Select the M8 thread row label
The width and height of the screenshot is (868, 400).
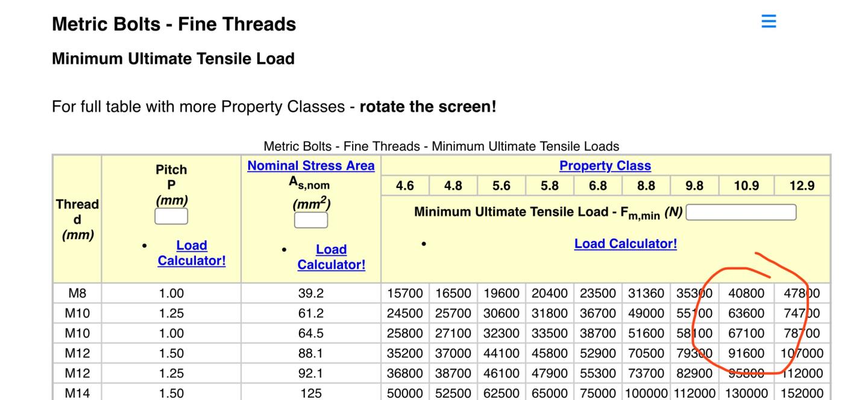tap(77, 293)
